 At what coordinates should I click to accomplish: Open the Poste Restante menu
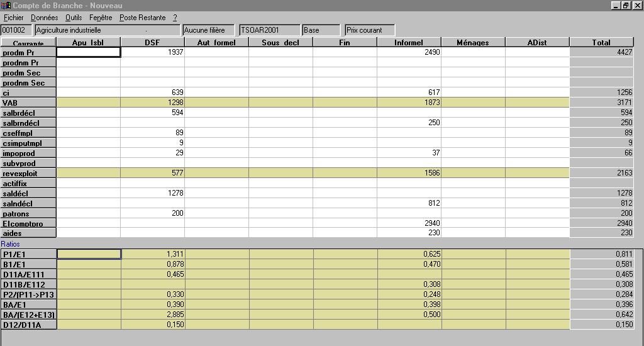tap(143, 18)
